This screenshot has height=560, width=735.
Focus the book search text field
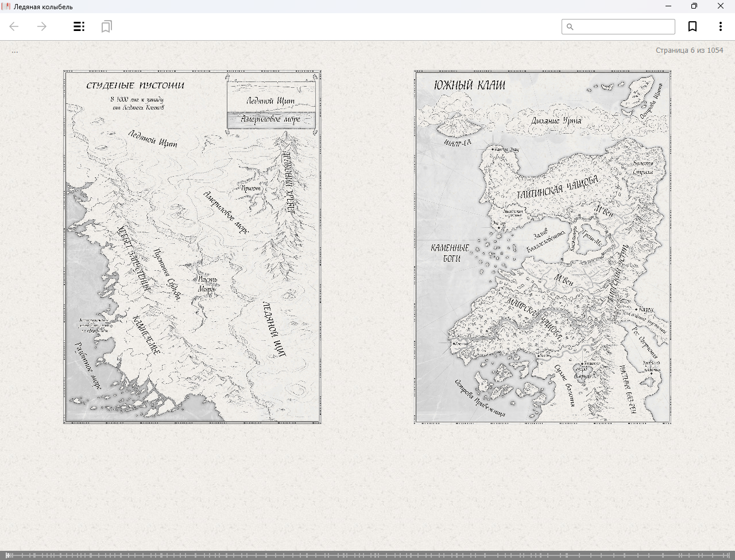coord(623,27)
